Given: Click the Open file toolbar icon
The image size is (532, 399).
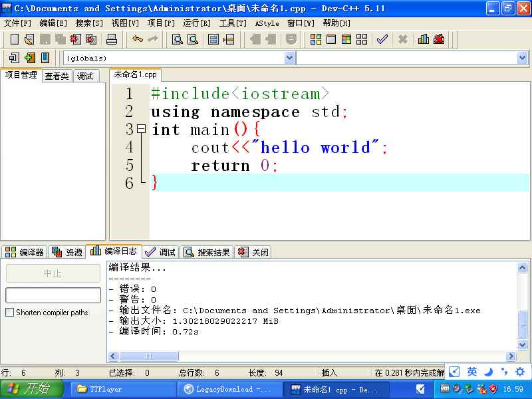Looking at the screenshot, I should click(x=29, y=40).
